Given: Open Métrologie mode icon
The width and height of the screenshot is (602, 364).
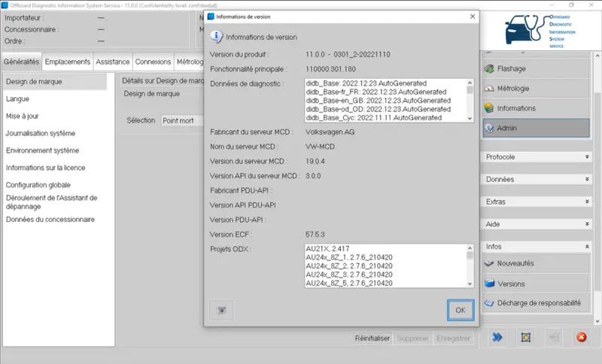Looking at the screenshot, I should pyautogui.click(x=489, y=89).
